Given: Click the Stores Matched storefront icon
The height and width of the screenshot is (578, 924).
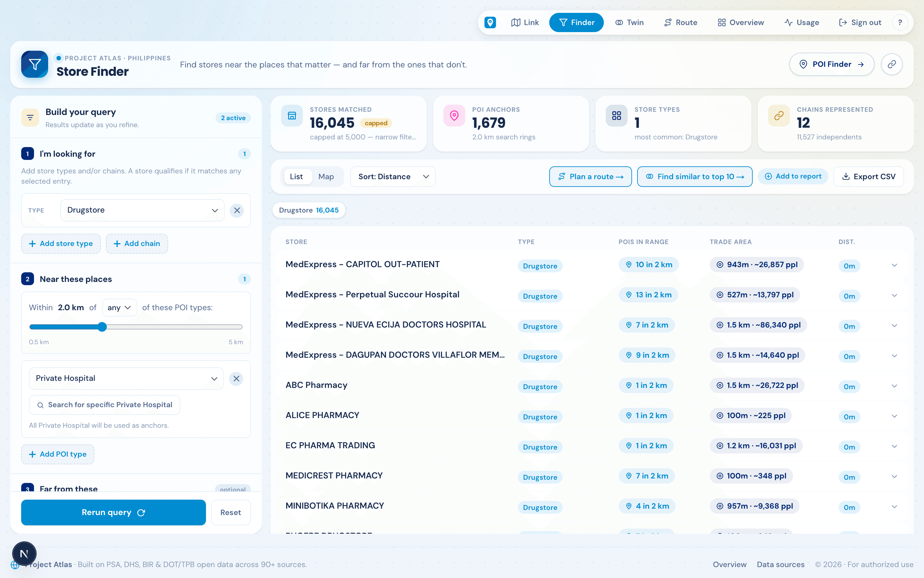Looking at the screenshot, I should [x=292, y=116].
